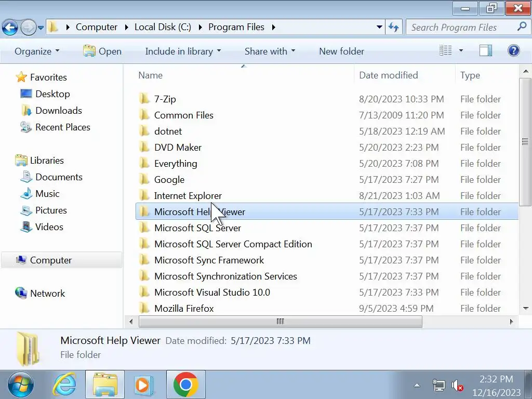The width and height of the screenshot is (532, 399).
Task: Select the 7-Zip folder icon
Action: [x=144, y=99]
